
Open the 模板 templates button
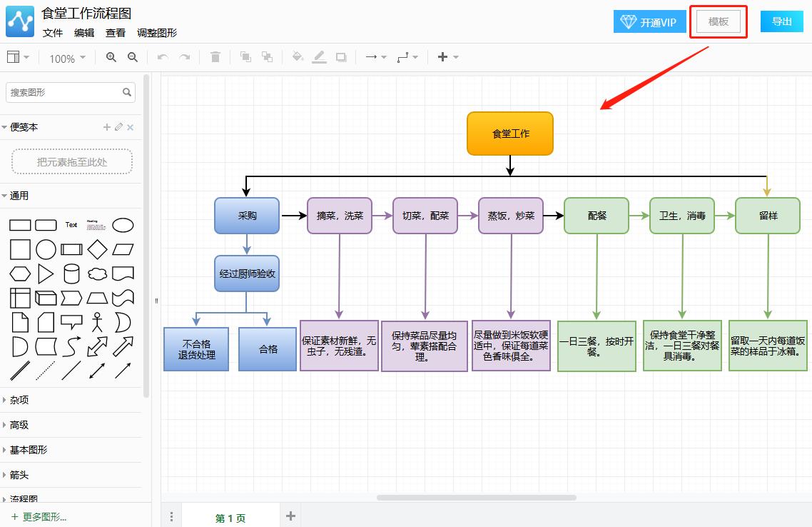719,21
